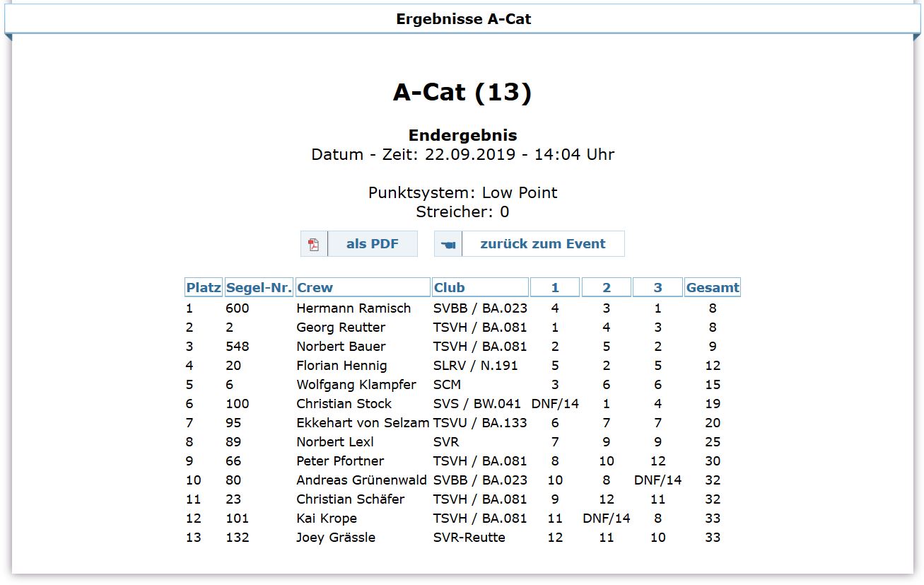
Task: Select the Joey Grässle row
Action: coord(336,538)
